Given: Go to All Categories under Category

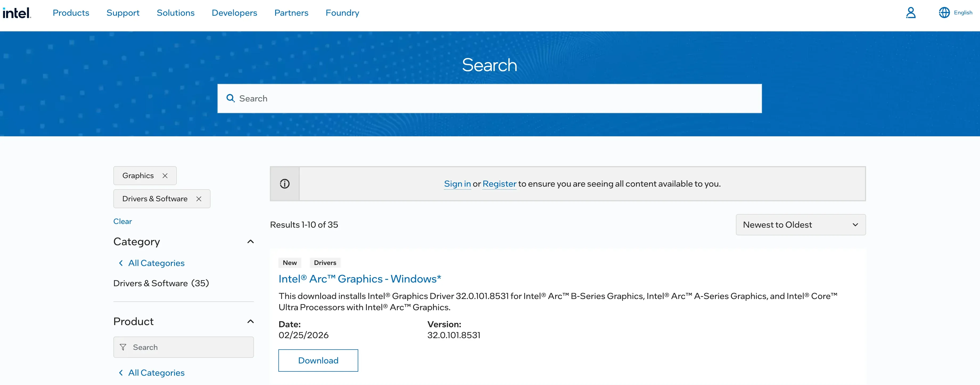Looking at the screenshot, I should (156, 263).
